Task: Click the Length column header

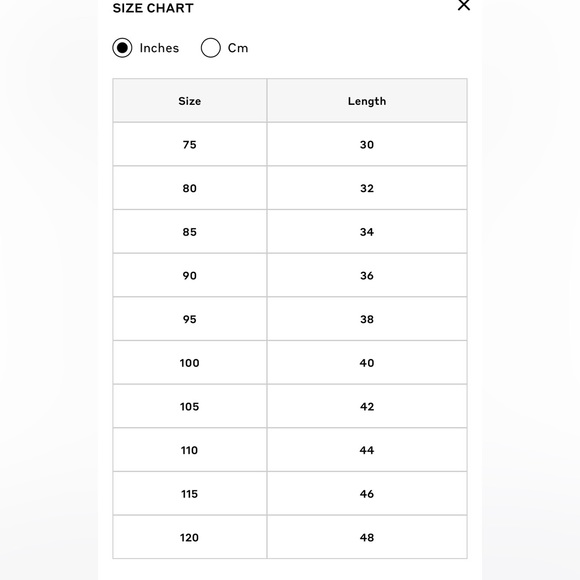Action: pos(367,101)
